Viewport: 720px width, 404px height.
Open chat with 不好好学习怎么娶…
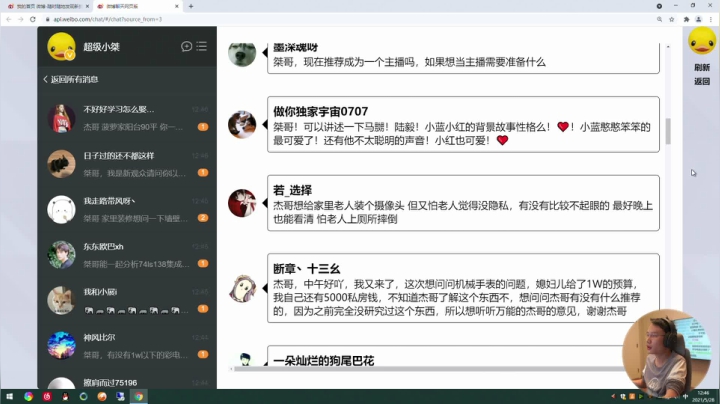coord(127,118)
